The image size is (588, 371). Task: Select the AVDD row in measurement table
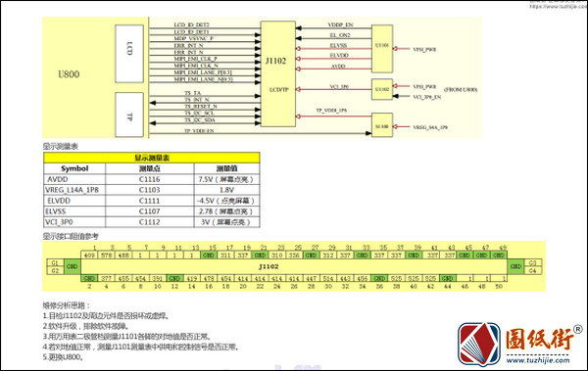point(152,179)
